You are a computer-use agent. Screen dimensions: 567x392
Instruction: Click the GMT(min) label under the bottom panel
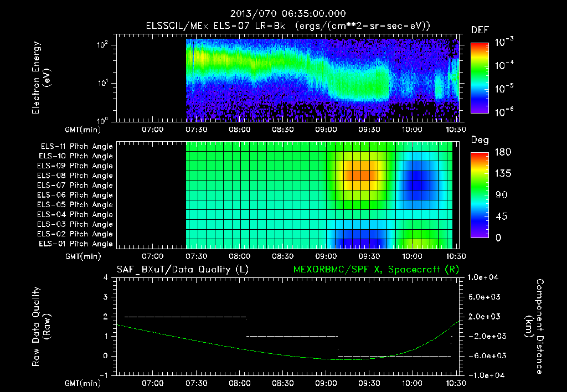(83, 383)
